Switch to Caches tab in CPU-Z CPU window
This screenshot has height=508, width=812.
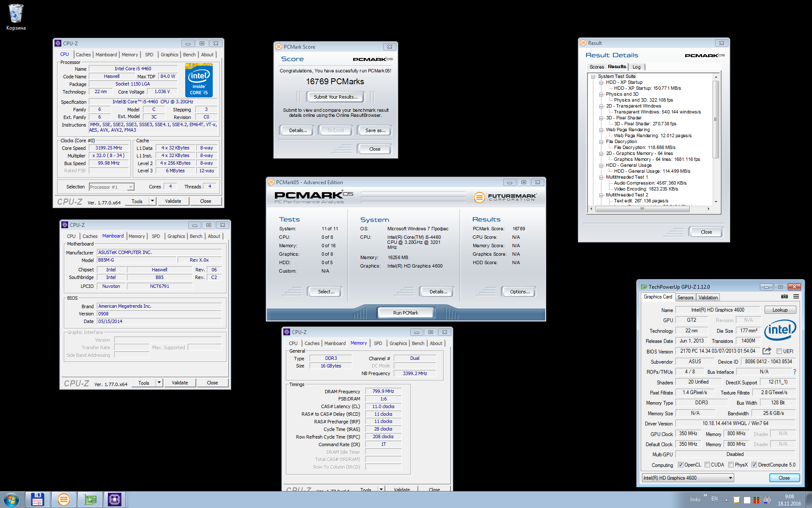[83, 55]
